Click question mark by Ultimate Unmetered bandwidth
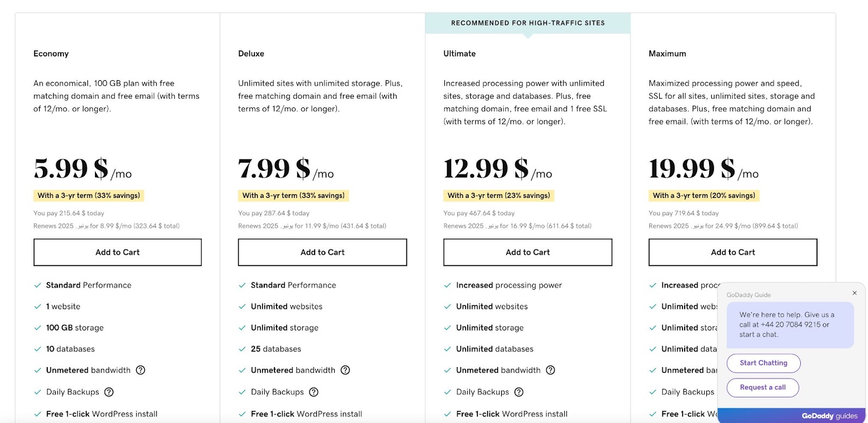868x423 pixels. pos(551,370)
